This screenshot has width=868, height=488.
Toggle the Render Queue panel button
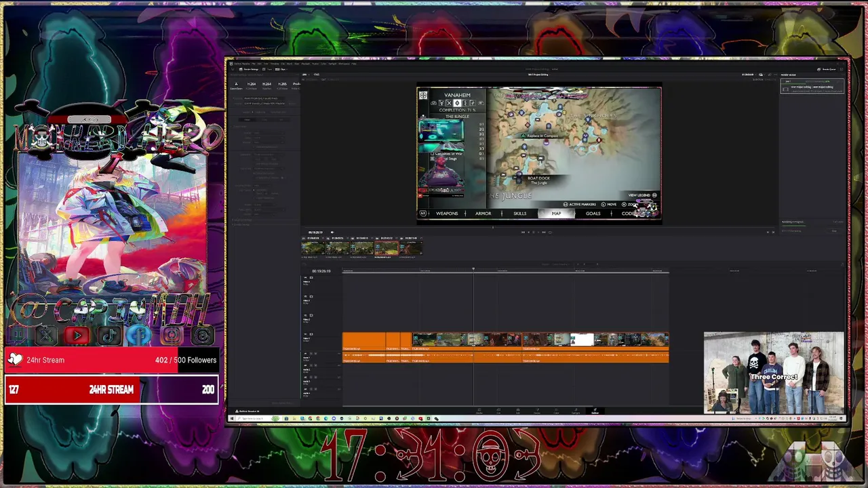(827, 69)
